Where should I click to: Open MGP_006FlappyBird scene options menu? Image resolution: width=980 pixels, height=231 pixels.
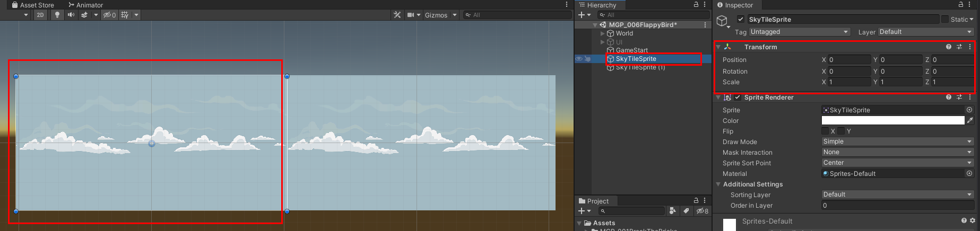705,25
